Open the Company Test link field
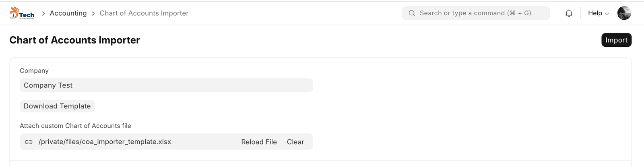This screenshot has width=644, height=166. tap(166, 85)
